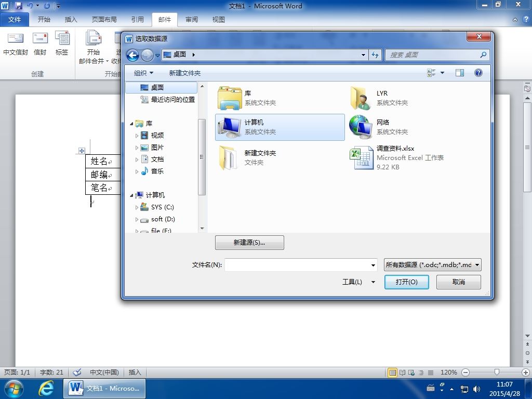Collapse the 计算机 tree node

(x=131, y=195)
